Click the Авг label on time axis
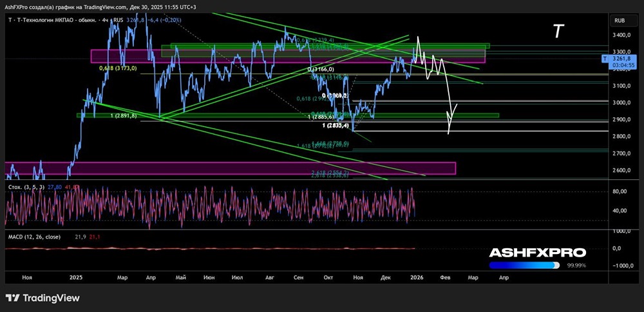The width and height of the screenshot is (644, 312). click(x=269, y=277)
